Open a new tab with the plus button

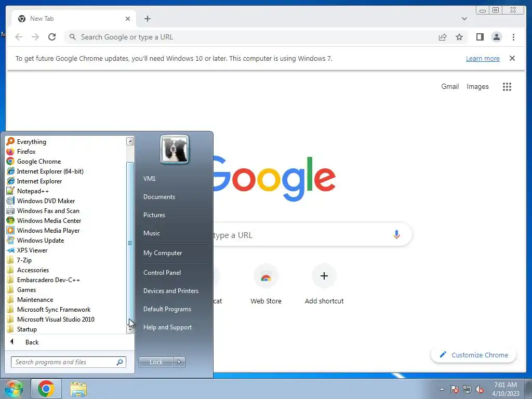pos(147,19)
